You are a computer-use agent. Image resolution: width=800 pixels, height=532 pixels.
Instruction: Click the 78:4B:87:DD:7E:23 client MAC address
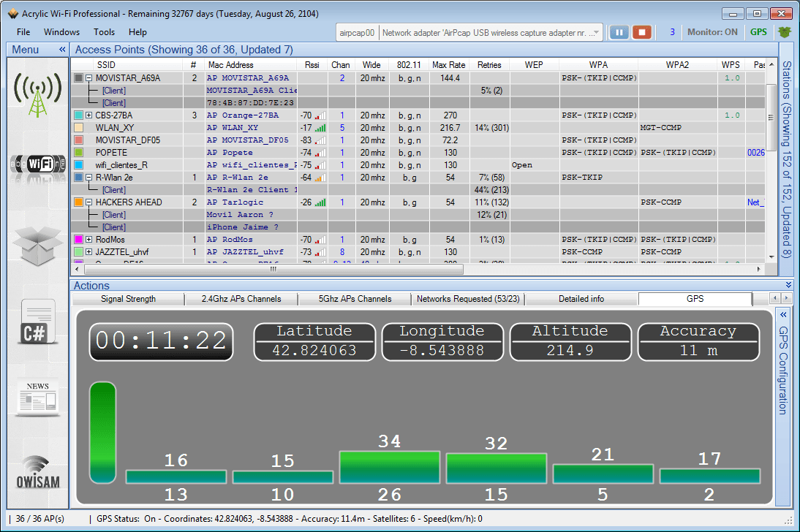click(x=250, y=103)
